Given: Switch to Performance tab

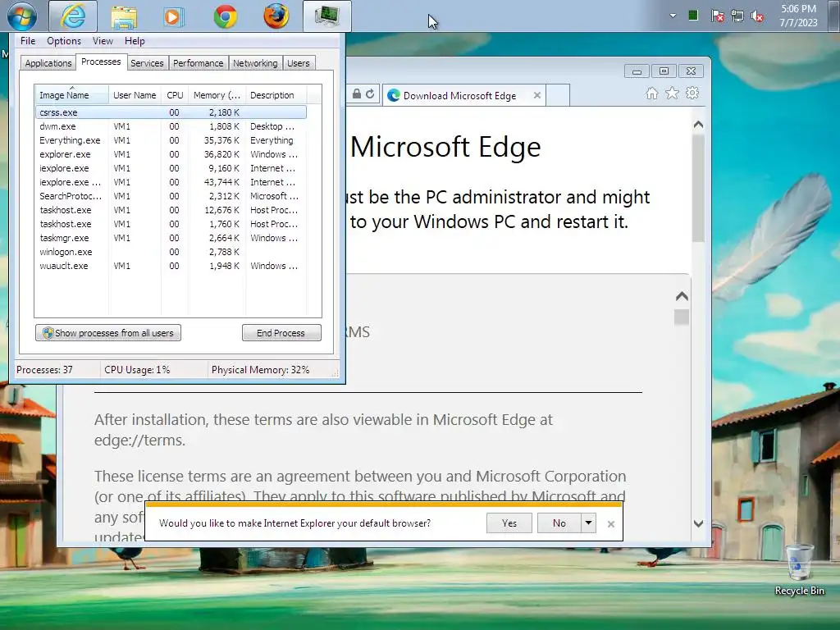Looking at the screenshot, I should [x=198, y=63].
